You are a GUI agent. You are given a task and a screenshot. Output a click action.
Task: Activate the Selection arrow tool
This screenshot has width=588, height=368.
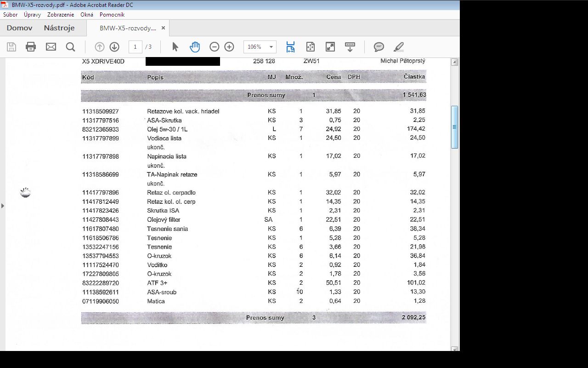click(175, 47)
